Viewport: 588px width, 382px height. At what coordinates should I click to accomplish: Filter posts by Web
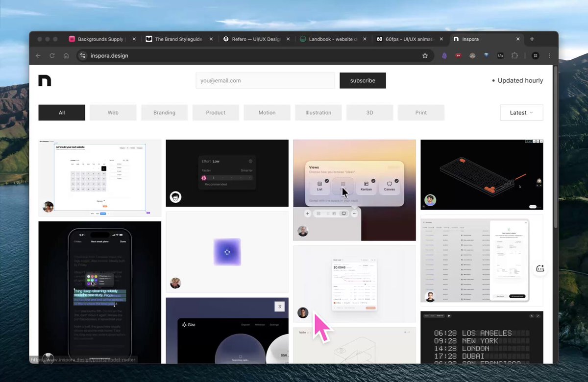113,113
